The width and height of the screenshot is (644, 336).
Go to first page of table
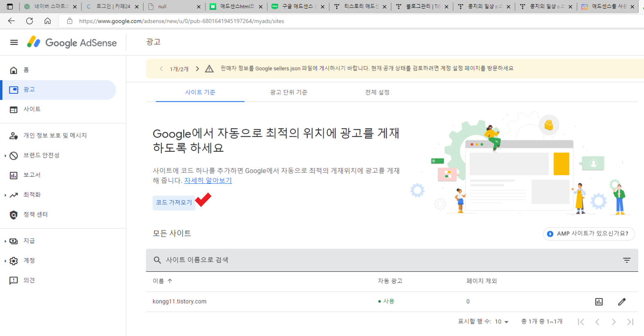(x=581, y=322)
